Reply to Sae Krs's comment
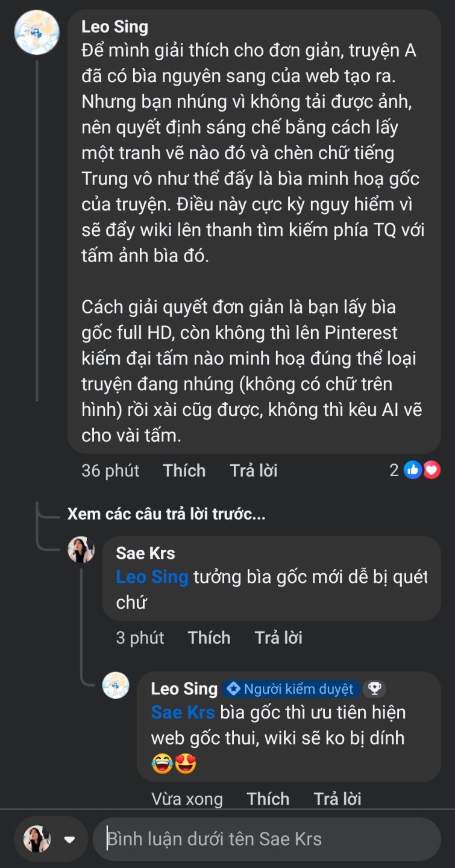 (x=278, y=637)
